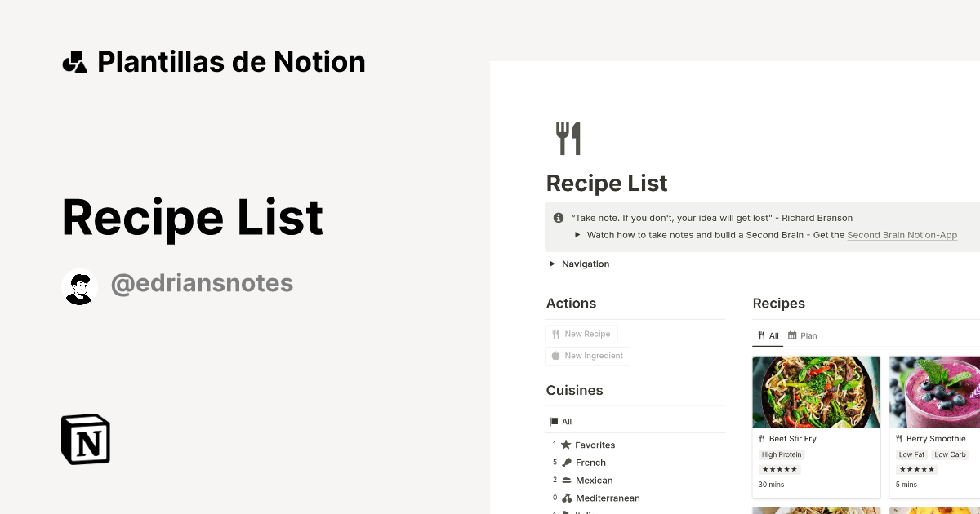Click the fork and knife page icon
980x514 pixels.
(567, 136)
